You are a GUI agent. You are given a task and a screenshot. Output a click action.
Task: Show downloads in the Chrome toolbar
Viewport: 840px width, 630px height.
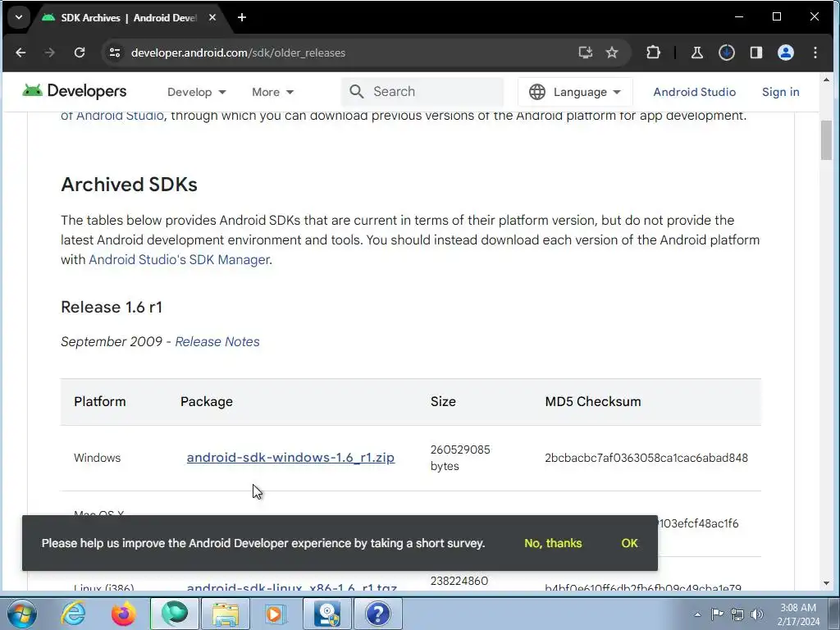click(727, 52)
